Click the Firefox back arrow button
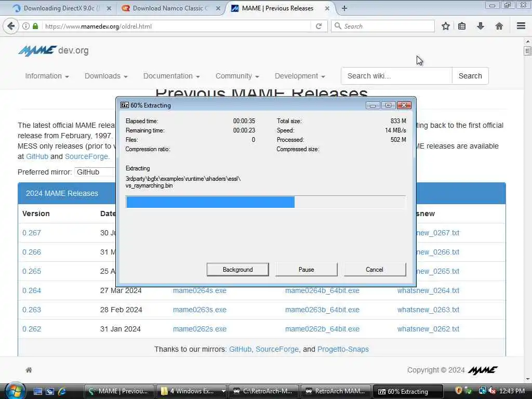 pos(11,26)
